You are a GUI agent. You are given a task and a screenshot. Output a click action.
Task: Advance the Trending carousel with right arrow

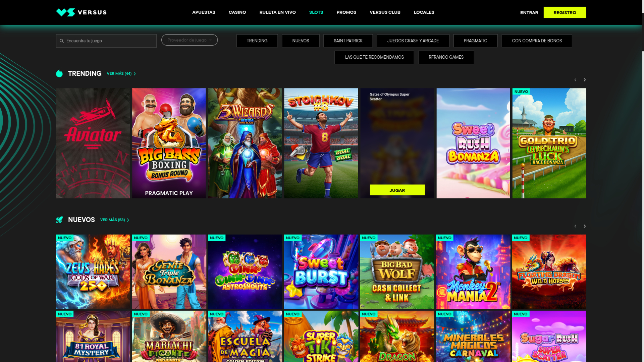pos(585,80)
